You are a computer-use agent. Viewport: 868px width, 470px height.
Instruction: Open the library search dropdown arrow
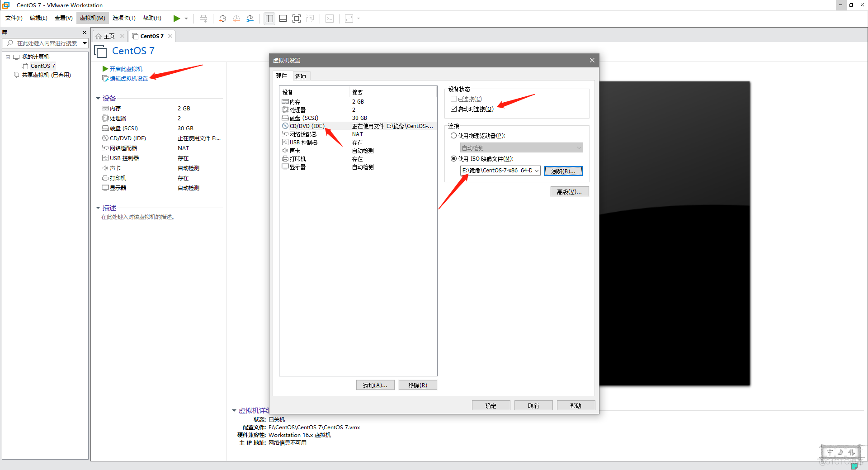click(85, 43)
